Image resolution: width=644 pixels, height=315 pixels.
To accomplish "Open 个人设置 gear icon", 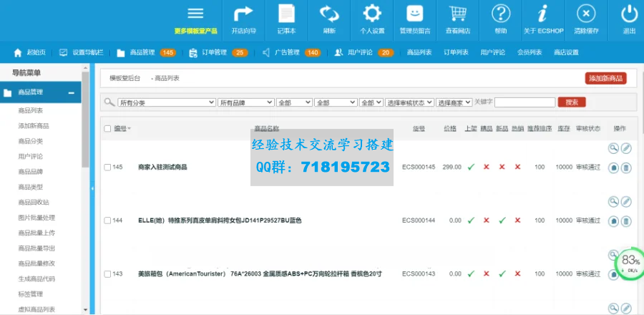I will coord(372,14).
